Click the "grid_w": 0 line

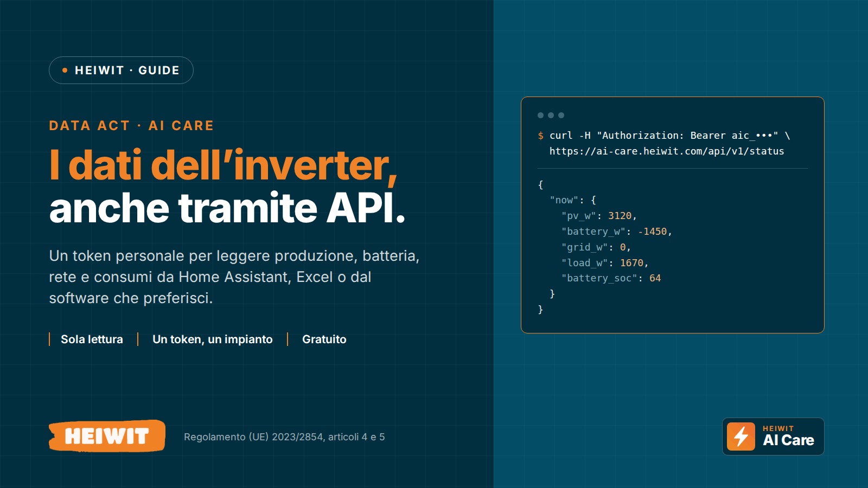[x=596, y=247]
